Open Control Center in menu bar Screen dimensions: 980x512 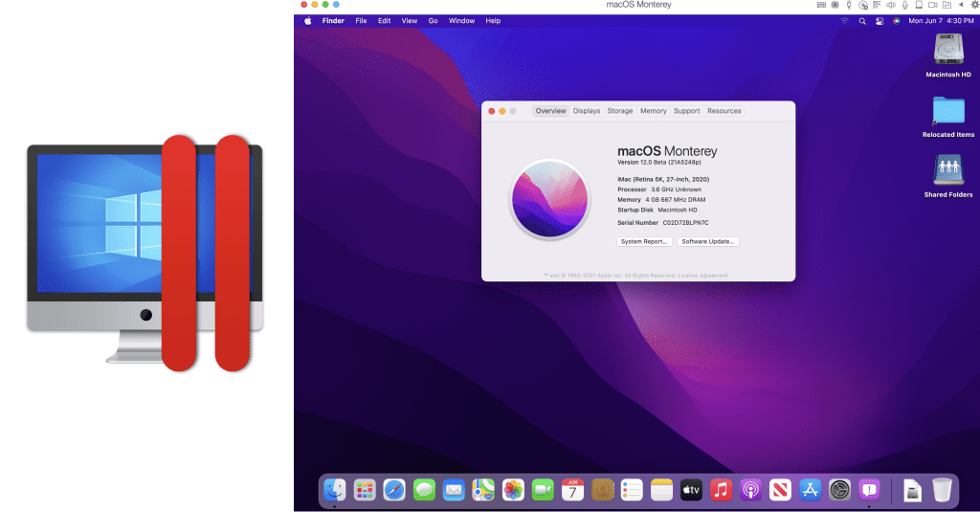click(880, 21)
